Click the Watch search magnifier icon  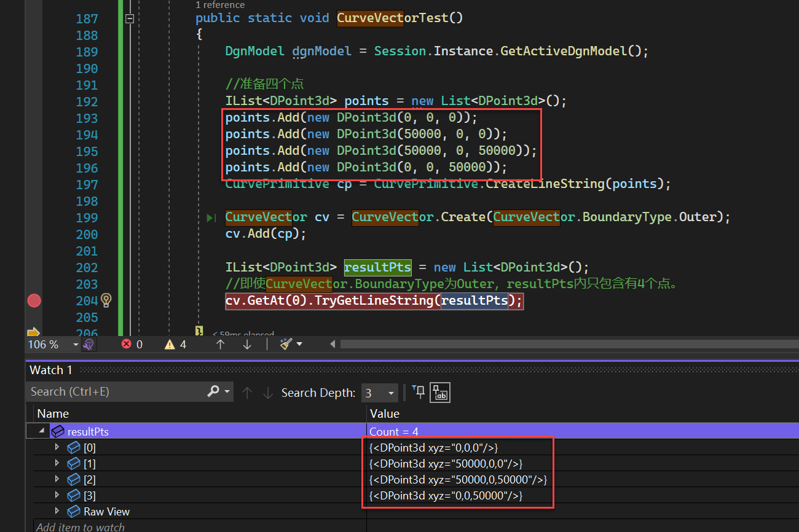click(213, 391)
